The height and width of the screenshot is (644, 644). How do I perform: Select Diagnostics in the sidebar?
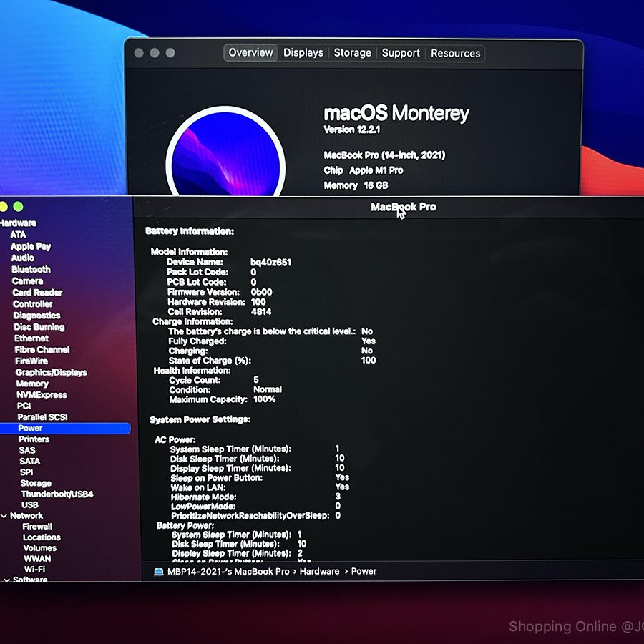[x=37, y=316]
